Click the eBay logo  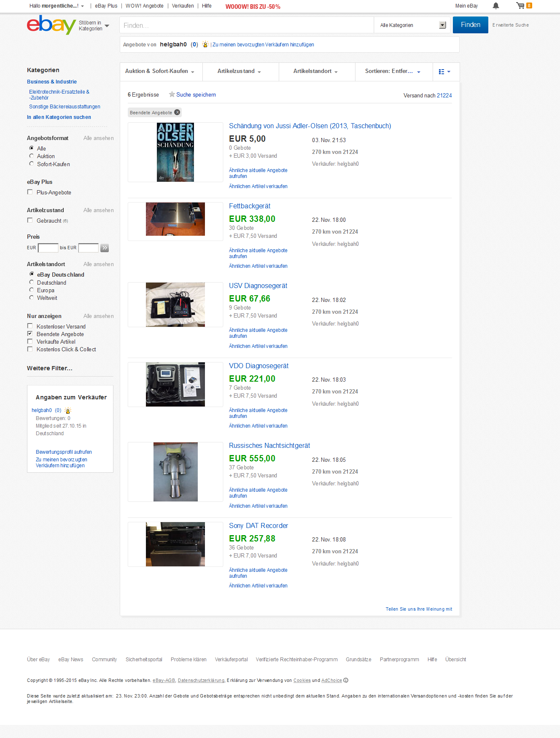click(51, 25)
